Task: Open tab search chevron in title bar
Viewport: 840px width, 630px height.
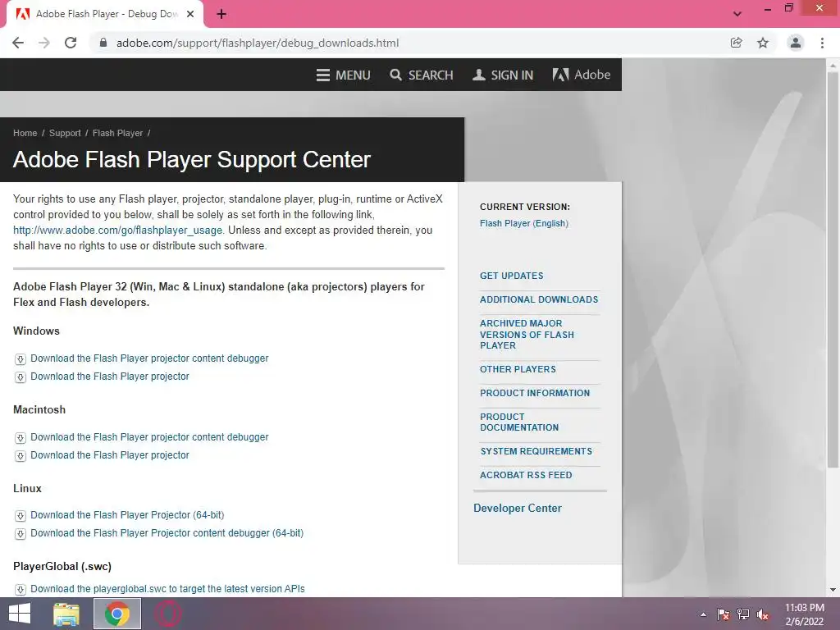Action: [x=737, y=14]
